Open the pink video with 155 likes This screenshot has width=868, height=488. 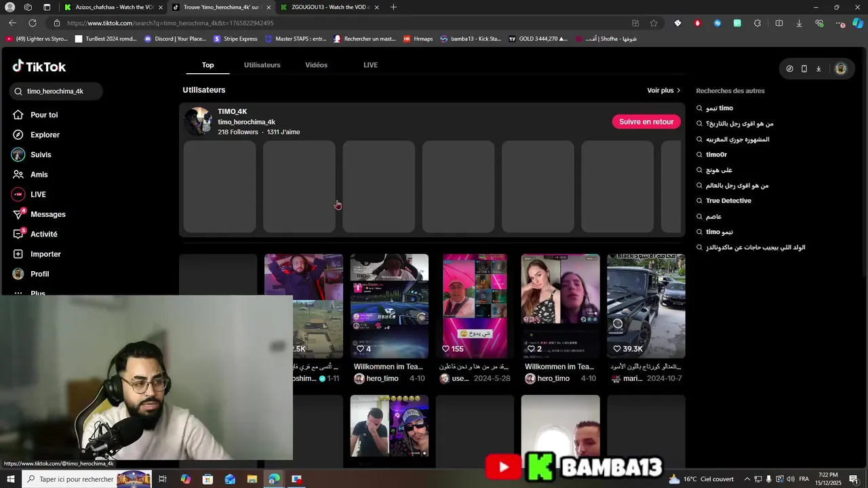tap(475, 306)
